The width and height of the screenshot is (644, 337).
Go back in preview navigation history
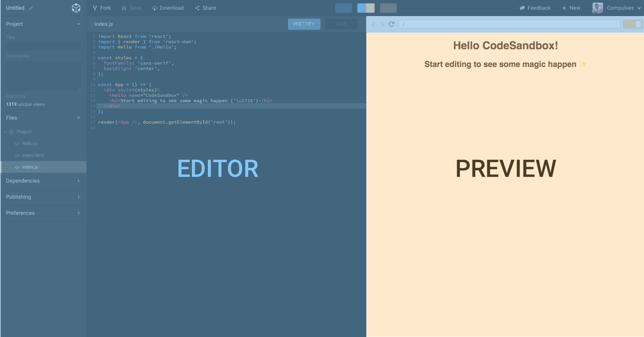[373, 24]
